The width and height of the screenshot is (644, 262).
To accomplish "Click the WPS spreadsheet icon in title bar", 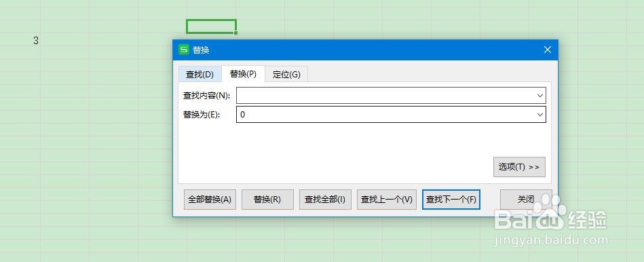I will tap(184, 50).
